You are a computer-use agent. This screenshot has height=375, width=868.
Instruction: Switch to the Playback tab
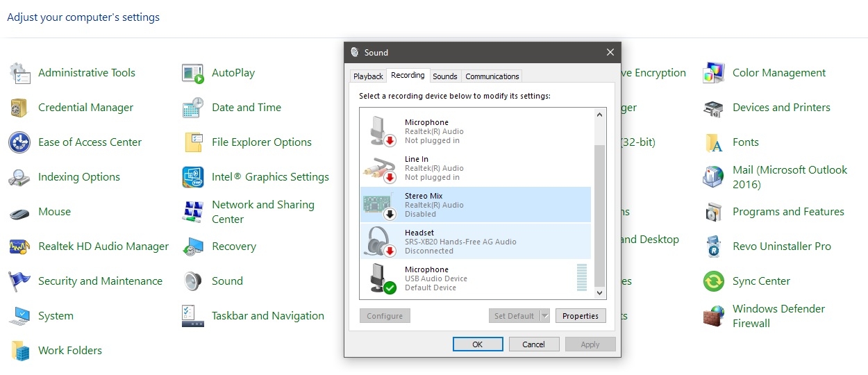(368, 76)
